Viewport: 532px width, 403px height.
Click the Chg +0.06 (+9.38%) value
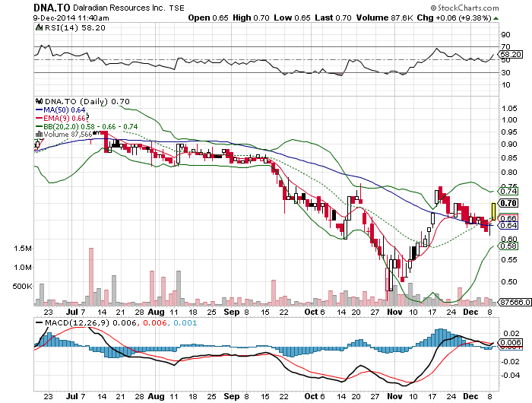tap(454, 17)
